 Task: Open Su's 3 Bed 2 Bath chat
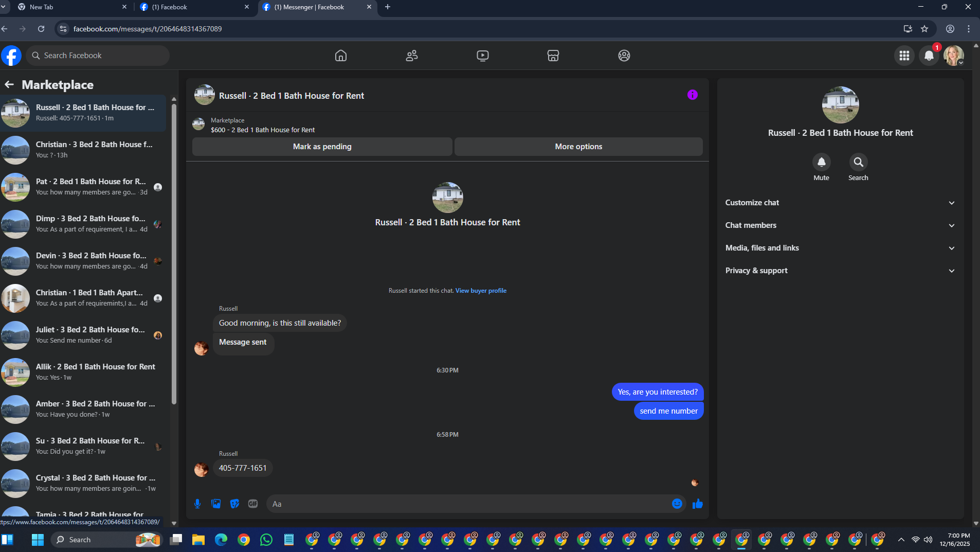click(x=83, y=446)
